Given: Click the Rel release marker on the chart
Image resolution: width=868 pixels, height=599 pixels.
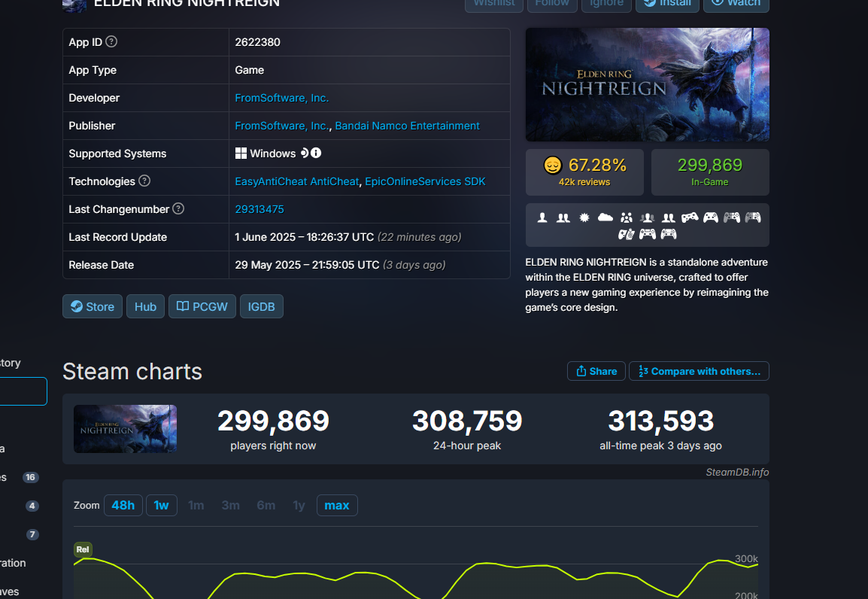Looking at the screenshot, I should (x=83, y=549).
